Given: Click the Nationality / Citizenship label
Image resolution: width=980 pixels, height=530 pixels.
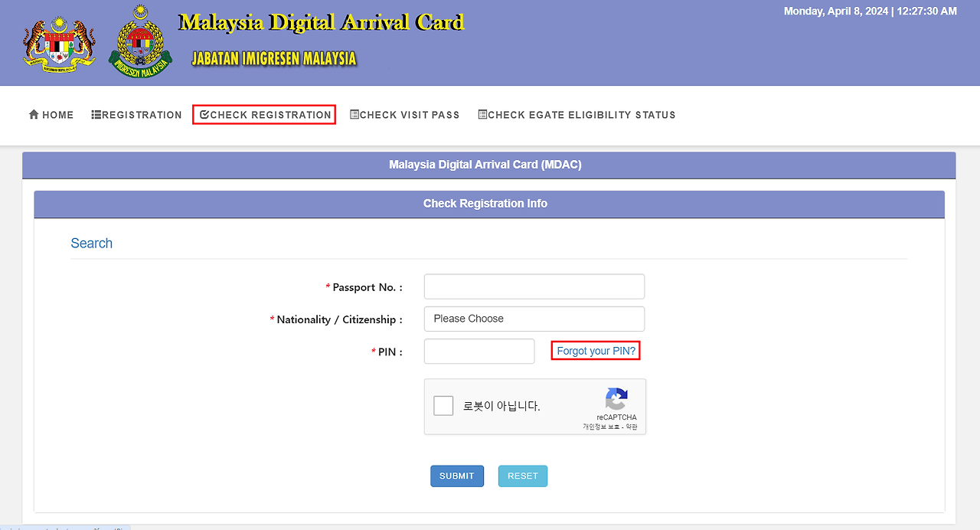Looking at the screenshot, I should 337,319.
